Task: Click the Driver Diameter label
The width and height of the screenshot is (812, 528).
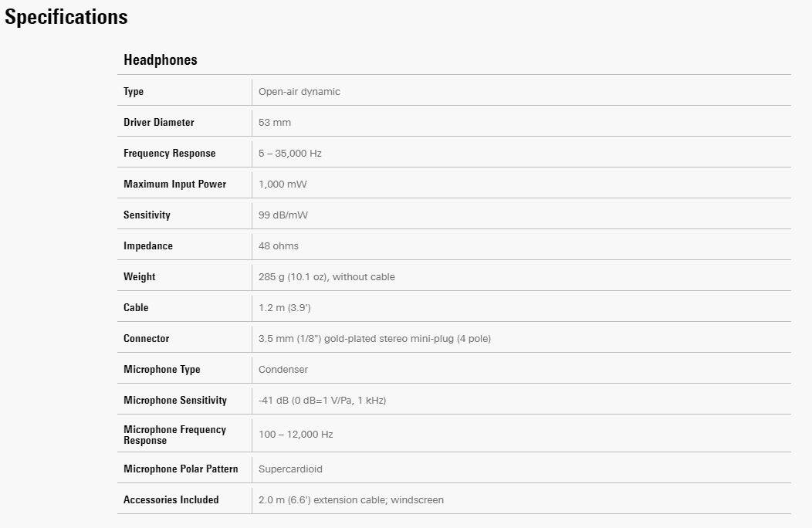Action: point(159,123)
